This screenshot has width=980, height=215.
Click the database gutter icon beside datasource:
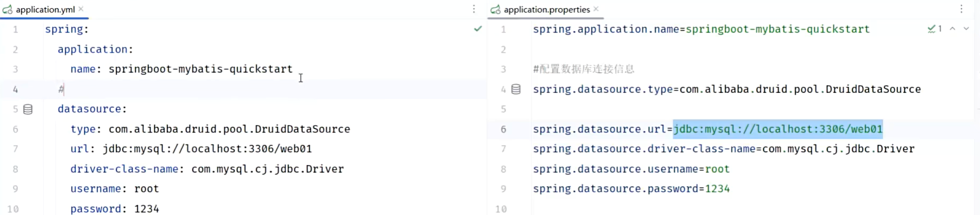(28, 109)
